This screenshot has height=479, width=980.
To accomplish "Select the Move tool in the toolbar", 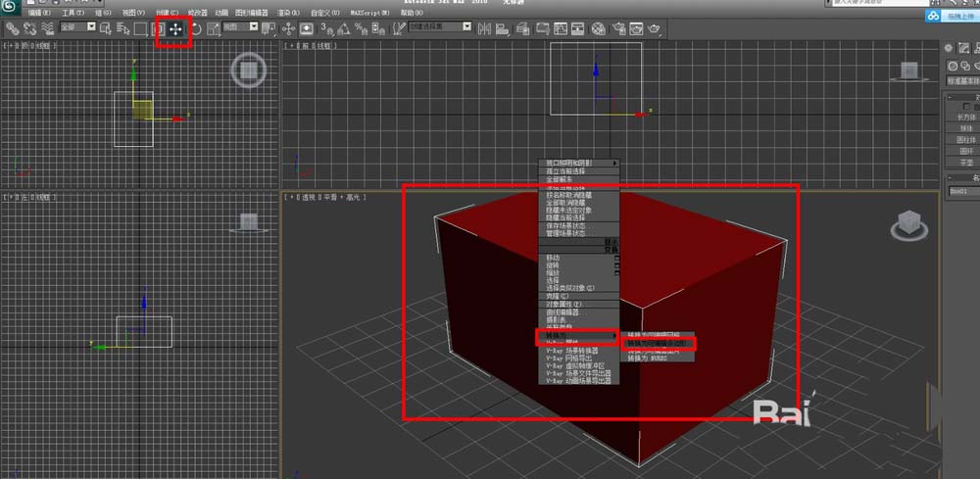I will coord(176,28).
